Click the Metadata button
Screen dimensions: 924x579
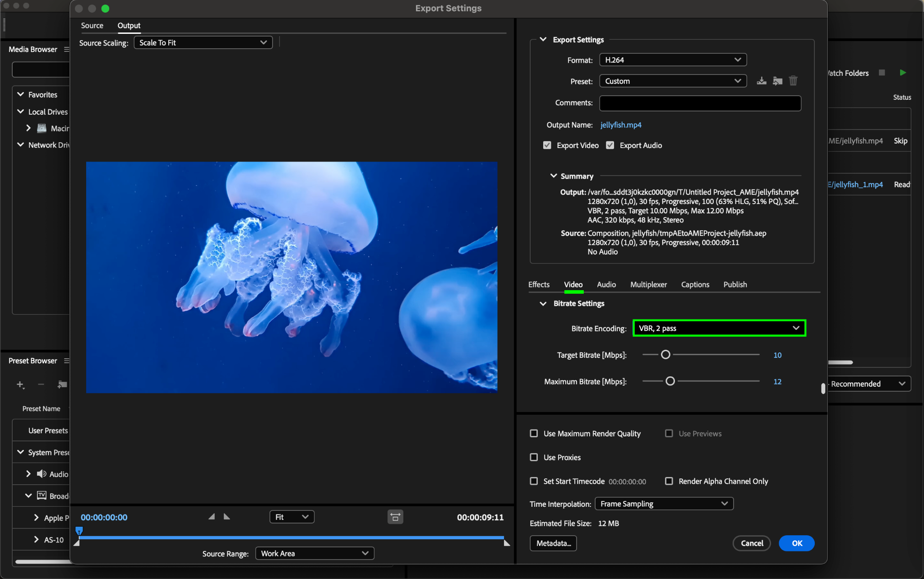point(553,543)
